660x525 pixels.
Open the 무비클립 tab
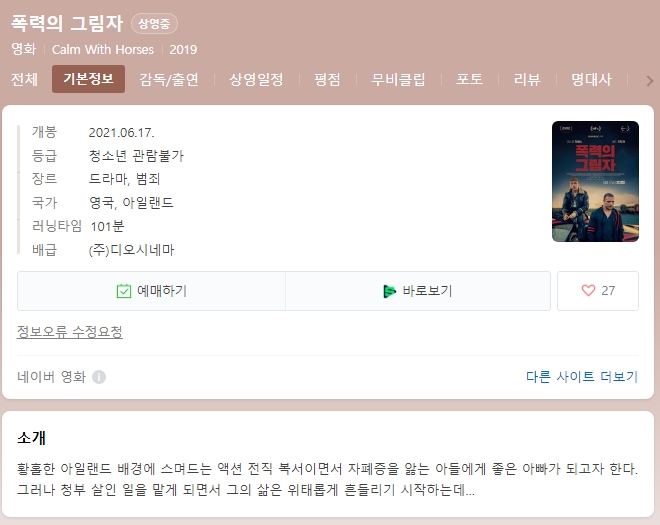(398, 79)
